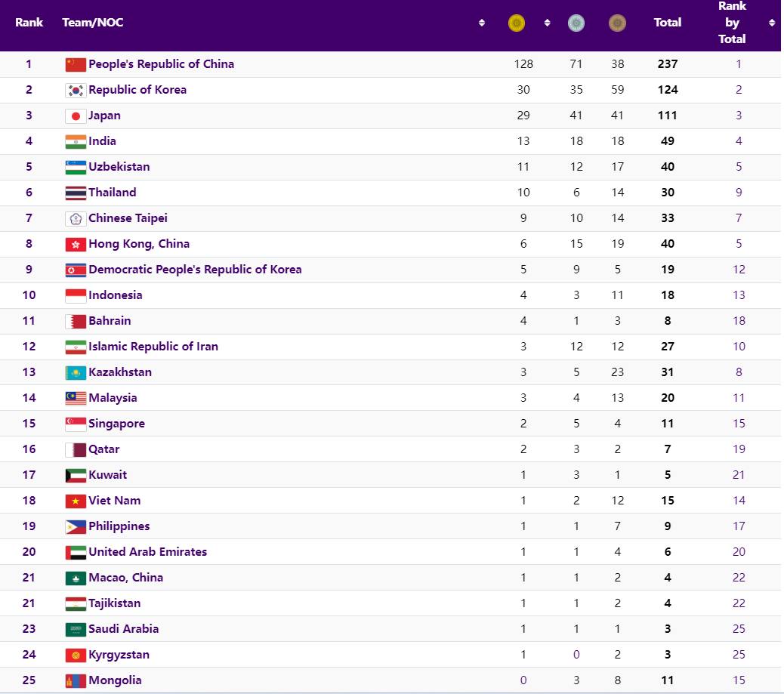The width and height of the screenshot is (784, 694).
Task: Toggle sort arrows beside Rank by Total header
Action: (771, 23)
